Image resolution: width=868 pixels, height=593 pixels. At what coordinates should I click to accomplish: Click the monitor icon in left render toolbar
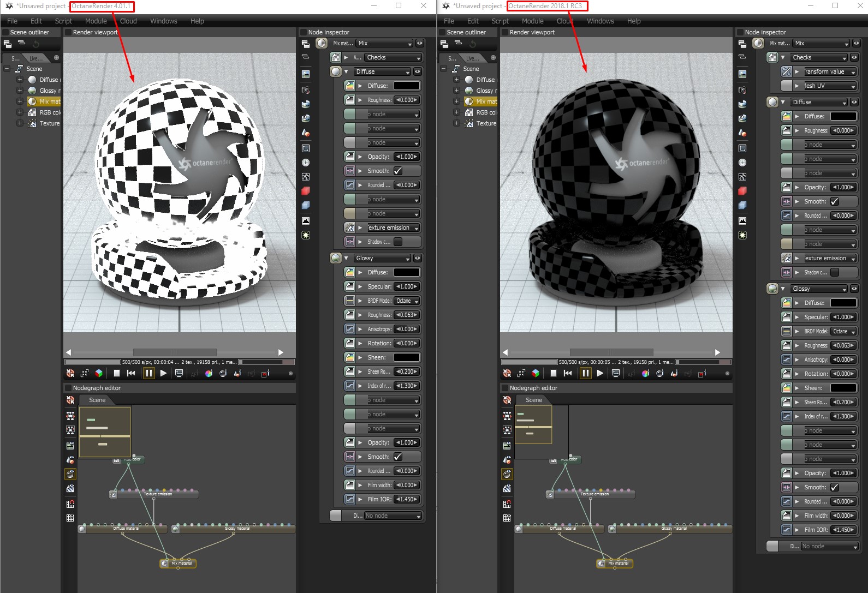point(179,373)
